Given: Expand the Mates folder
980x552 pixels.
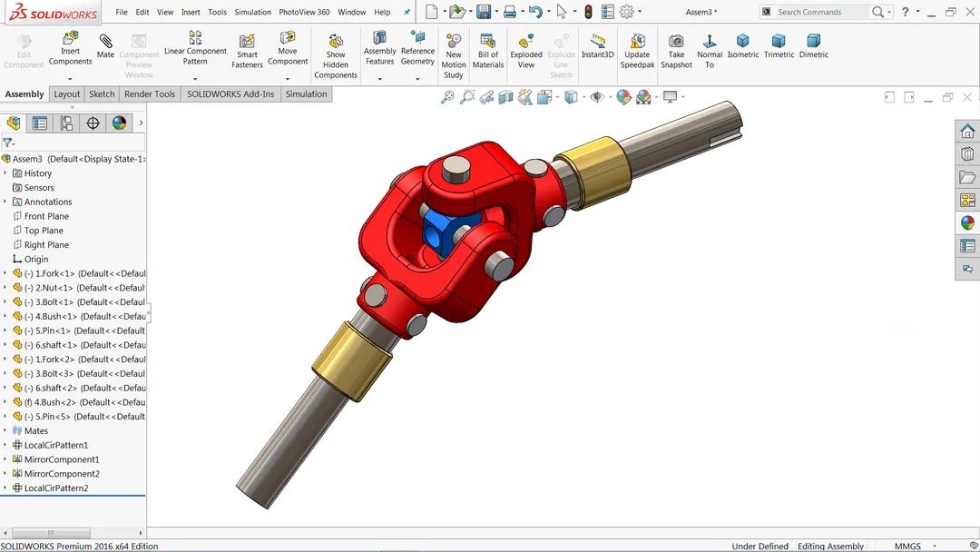Looking at the screenshot, I should (5, 430).
